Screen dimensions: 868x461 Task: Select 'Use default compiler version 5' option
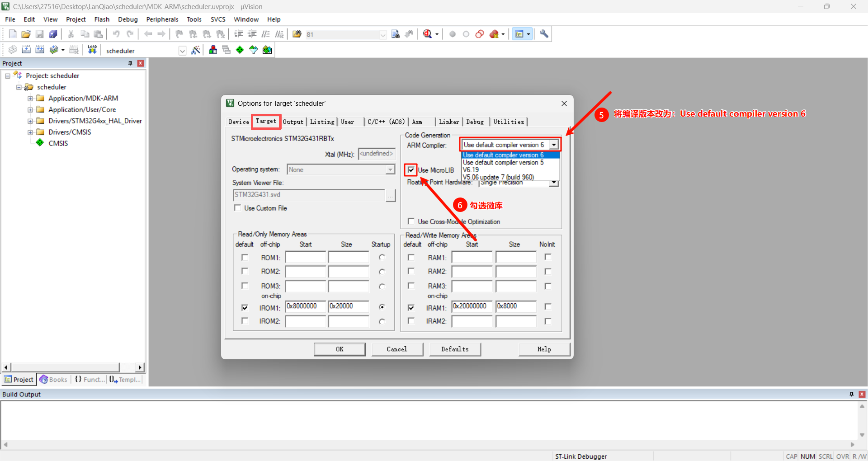(x=503, y=163)
